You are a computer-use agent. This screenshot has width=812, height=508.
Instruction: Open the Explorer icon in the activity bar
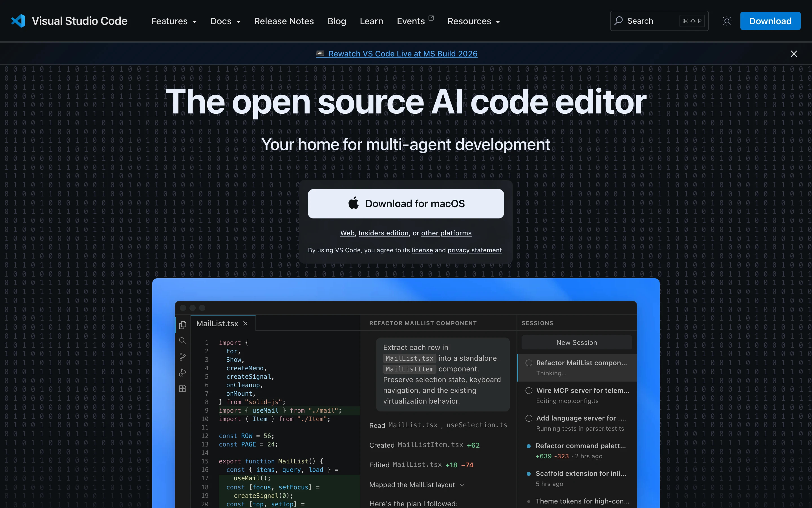point(182,325)
